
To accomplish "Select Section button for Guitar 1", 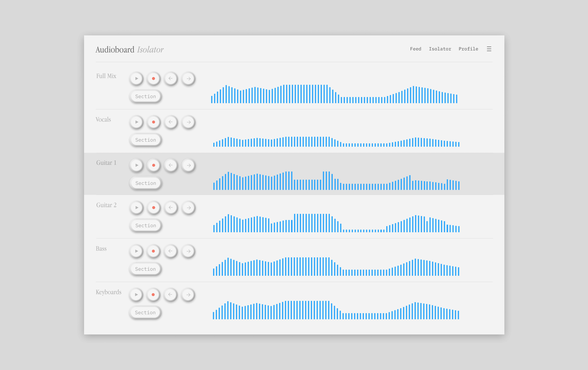I will 145,183.
